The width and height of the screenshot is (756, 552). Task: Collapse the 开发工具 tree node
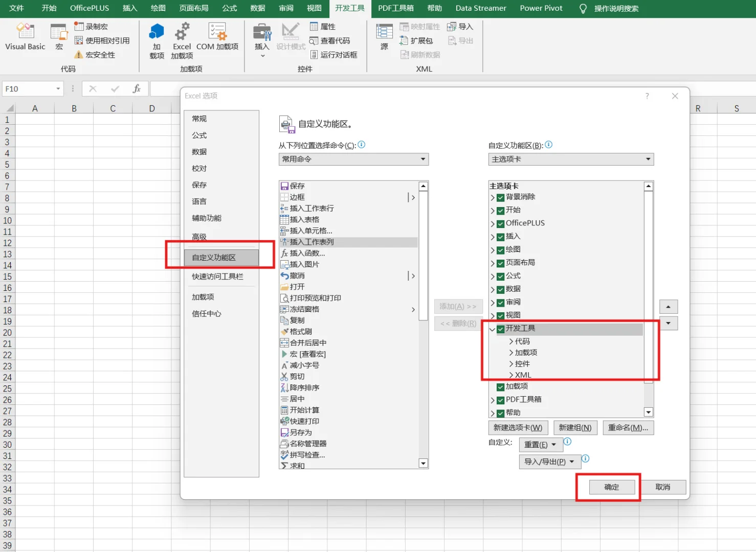[493, 329]
